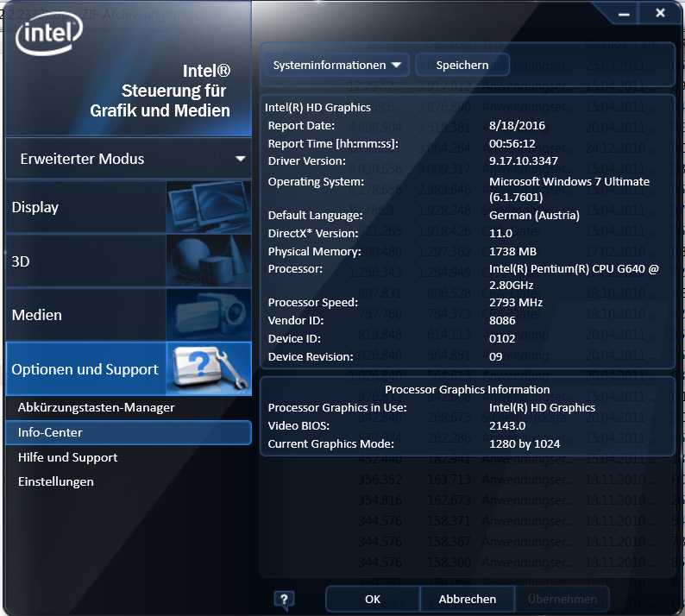This screenshot has height=616, width=685.
Task: Click the German (Austria) language value
Action: click(x=534, y=216)
